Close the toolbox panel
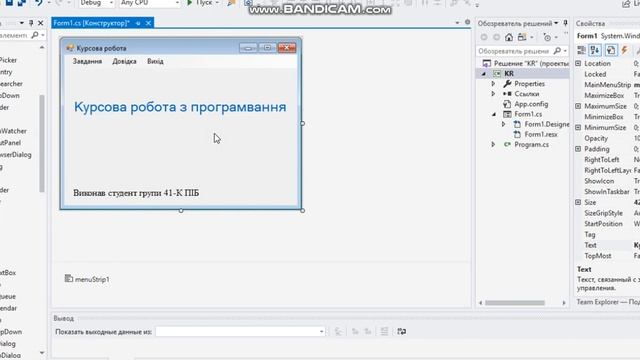Image resolution: width=640 pixels, height=360 pixels. click(40, 23)
